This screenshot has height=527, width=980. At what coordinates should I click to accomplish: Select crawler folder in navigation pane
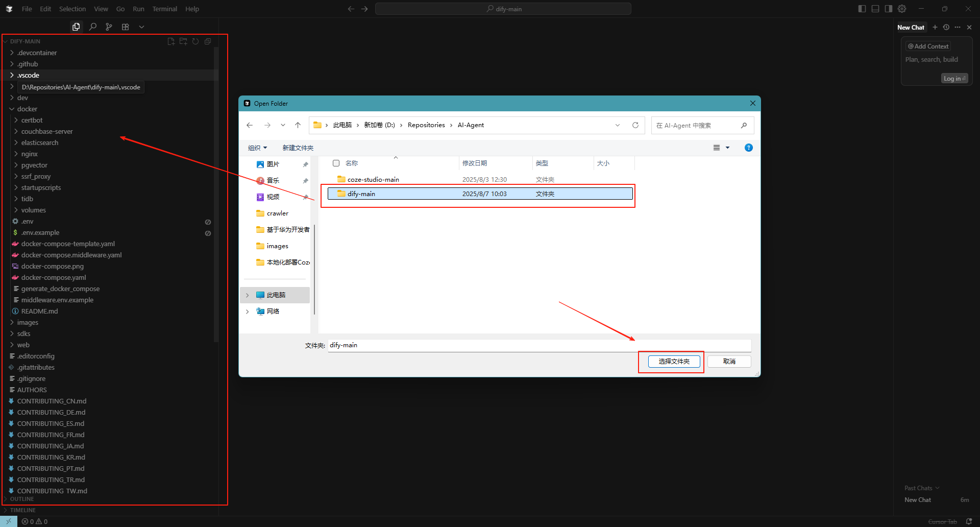(277, 213)
